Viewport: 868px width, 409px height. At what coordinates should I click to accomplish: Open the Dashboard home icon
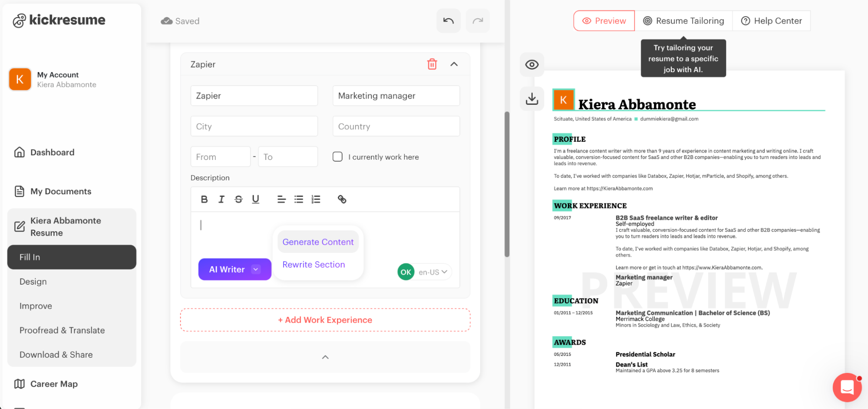(20, 152)
